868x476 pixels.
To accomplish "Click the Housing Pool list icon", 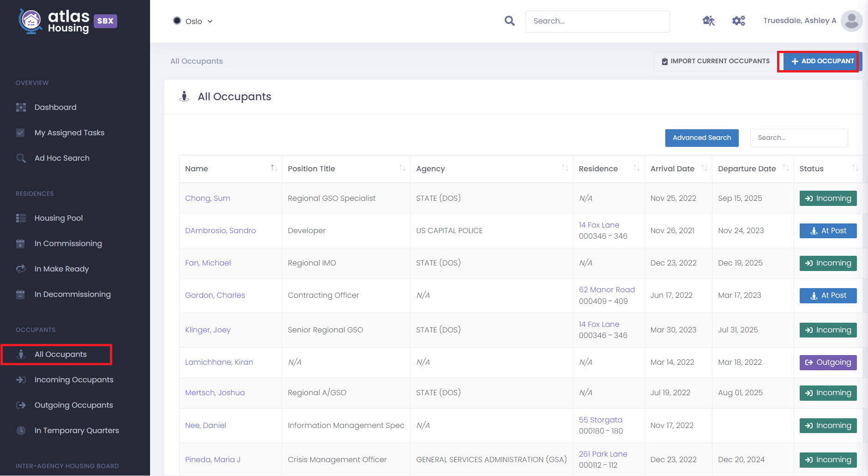I will (x=21, y=218).
